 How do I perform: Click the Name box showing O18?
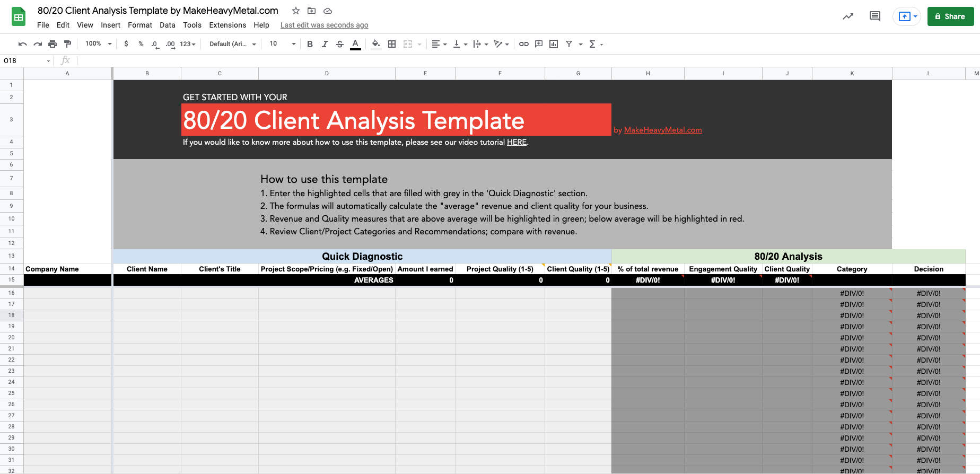tap(27, 60)
